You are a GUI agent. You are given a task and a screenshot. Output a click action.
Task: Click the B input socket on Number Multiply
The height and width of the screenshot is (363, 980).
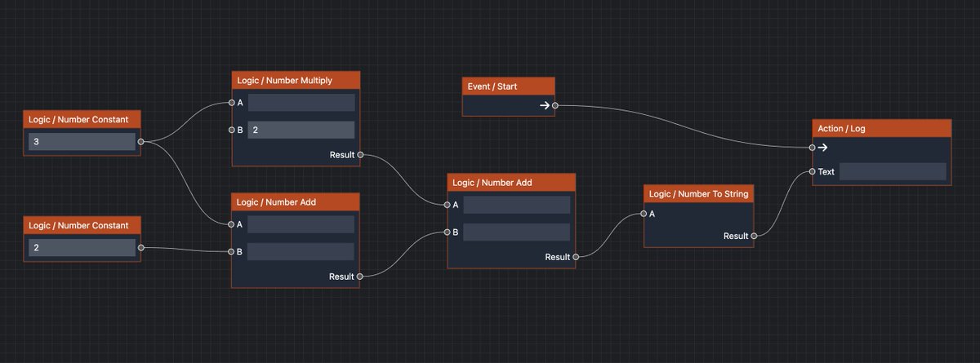[x=231, y=130]
